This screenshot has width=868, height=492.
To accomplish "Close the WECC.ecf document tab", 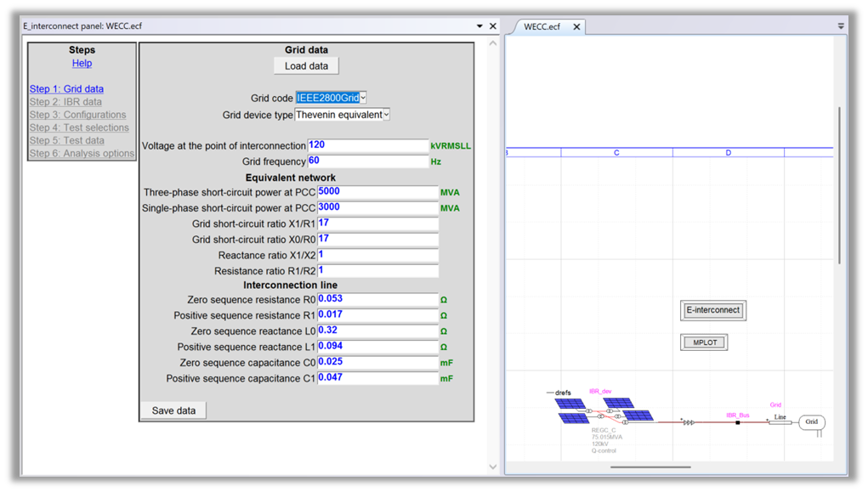I will [x=576, y=27].
